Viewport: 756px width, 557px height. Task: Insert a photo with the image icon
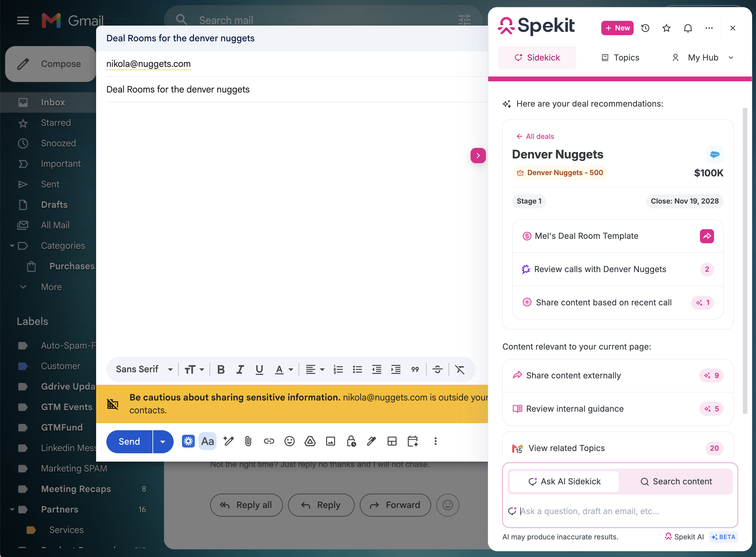click(x=331, y=441)
